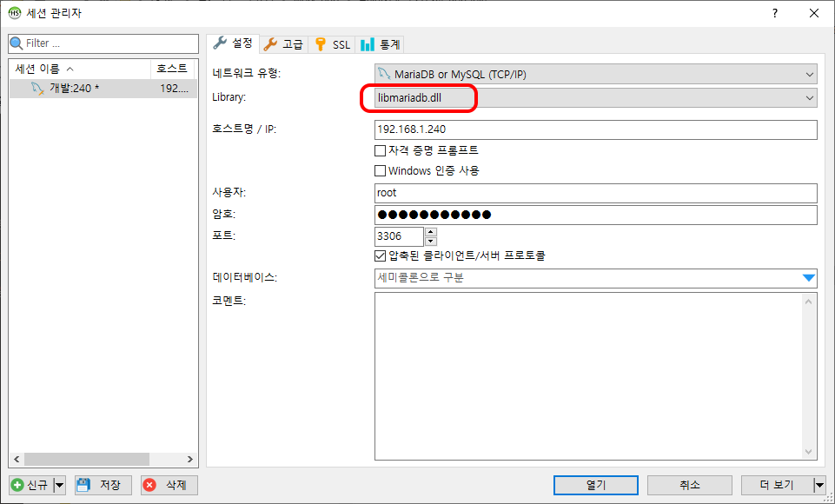This screenshot has width=835, height=504.
Task: Enable Windows 인증 사용 authentication
Action: coord(380,170)
